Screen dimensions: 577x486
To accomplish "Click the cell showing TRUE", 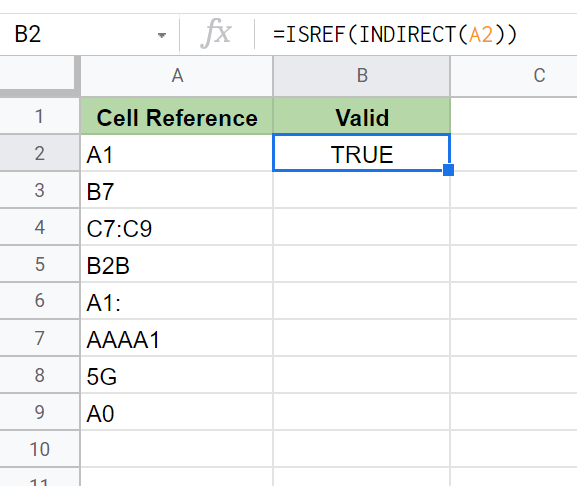I will pyautogui.click(x=362, y=153).
